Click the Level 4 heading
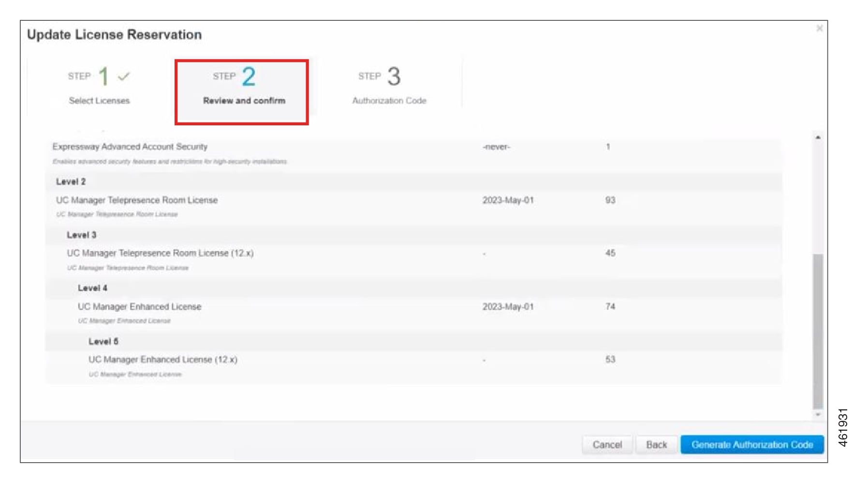This screenshot has height=483, width=868. (92, 288)
